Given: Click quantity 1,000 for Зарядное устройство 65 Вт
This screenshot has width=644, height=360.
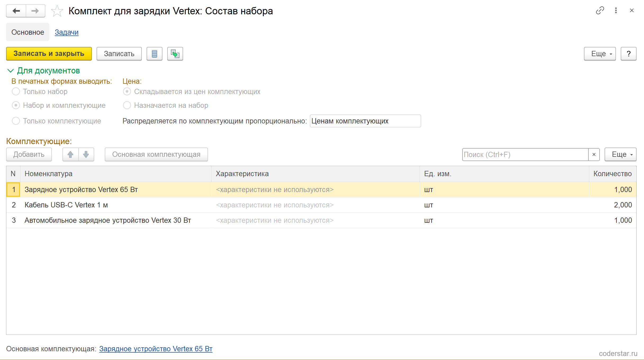Looking at the screenshot, I should tap(613, 190).
